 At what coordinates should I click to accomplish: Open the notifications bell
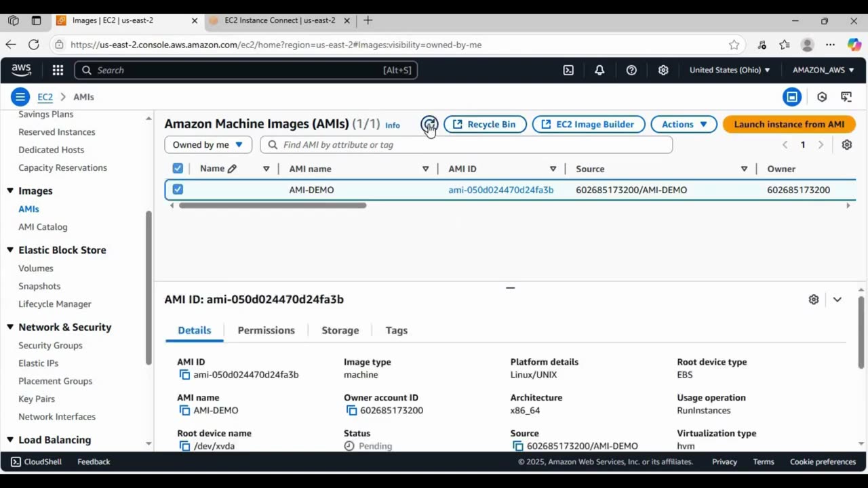click(x=599, y=70)
